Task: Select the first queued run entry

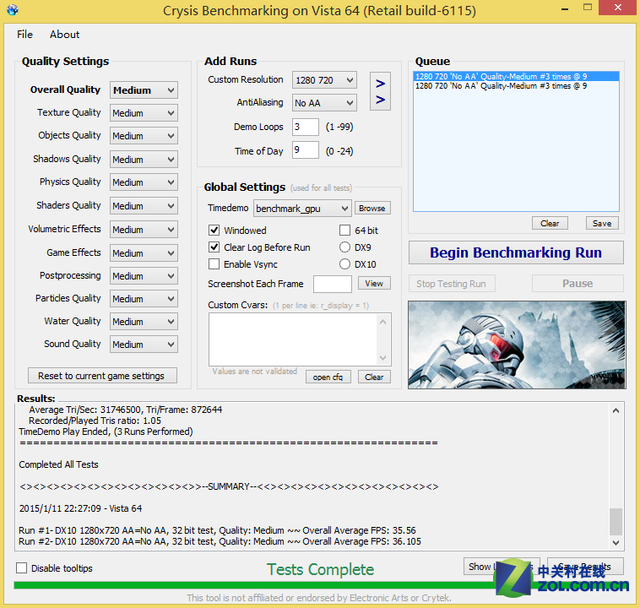Action: (500, 76)
